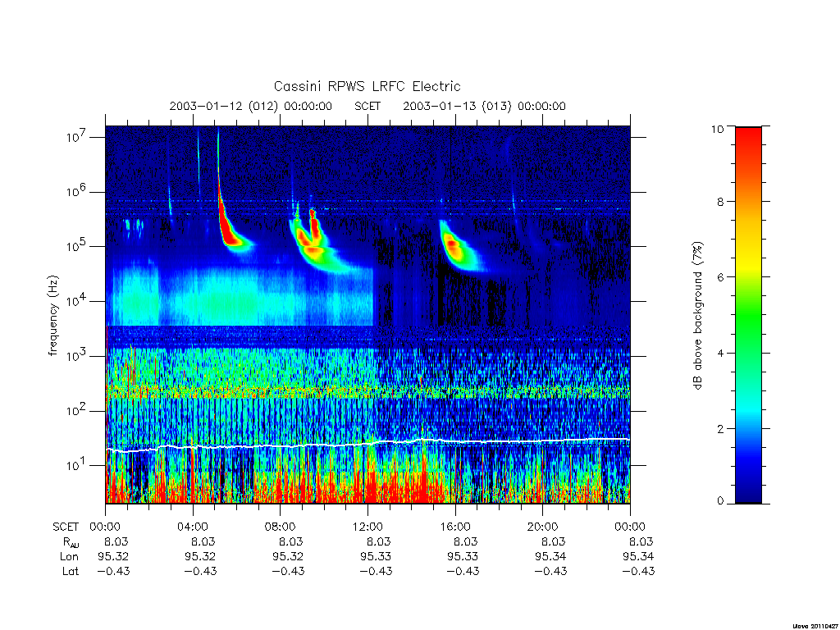This screenshot has height=630, width=840.
Task: Click the 10^3 frequency tick label
Action: click(77, 355)
